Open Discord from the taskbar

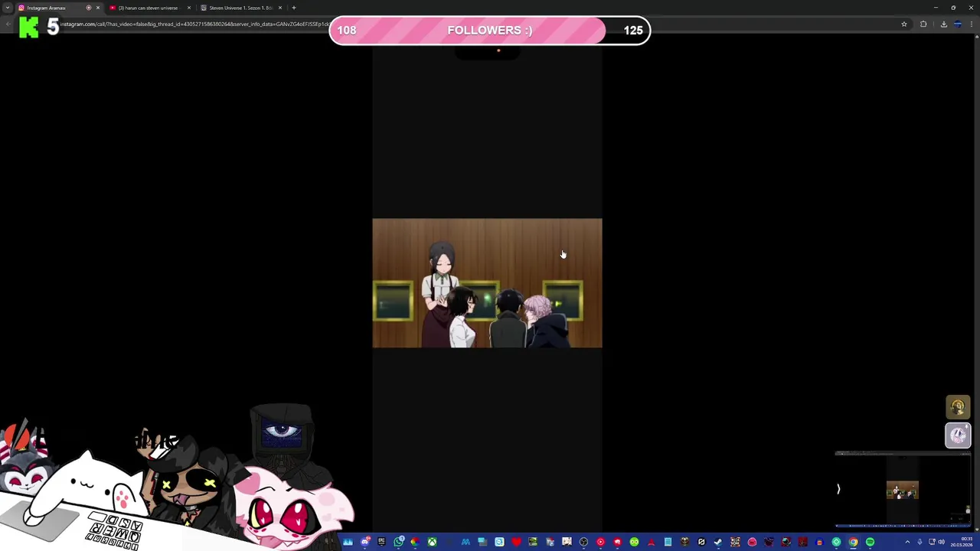[364, 542]
